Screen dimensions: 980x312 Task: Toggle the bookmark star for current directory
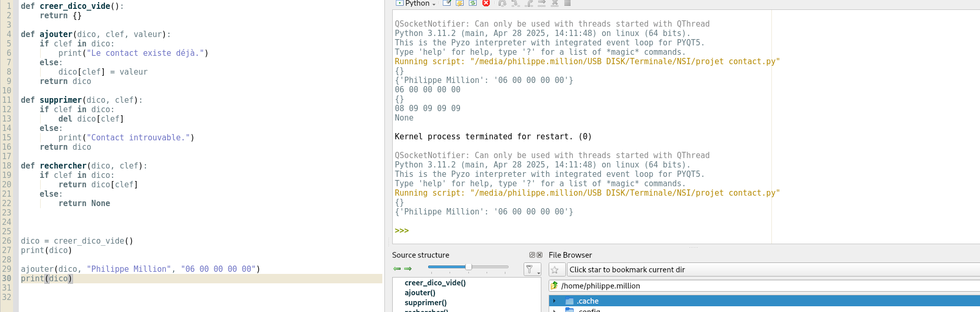(x=555, y=270)
